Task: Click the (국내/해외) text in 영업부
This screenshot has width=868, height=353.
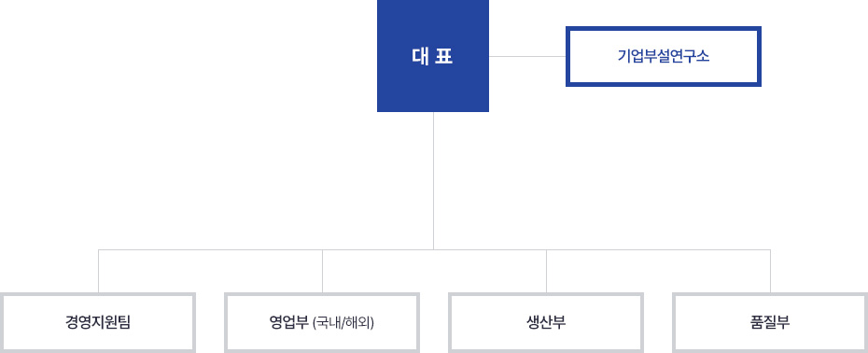Action: (343, 322)
